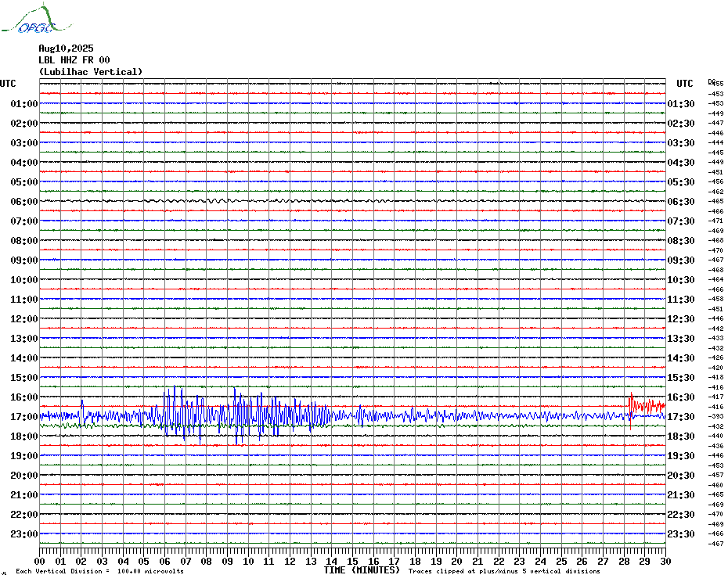Click the 12:00 hour label
This screenshot has height=582, width=728.
point(24,319)
